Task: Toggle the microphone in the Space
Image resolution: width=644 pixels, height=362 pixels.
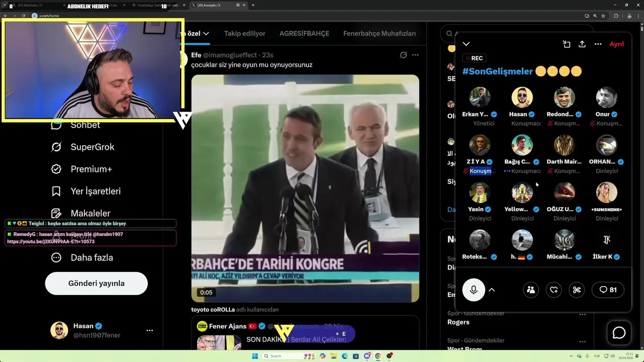Action: pos(473,290)
